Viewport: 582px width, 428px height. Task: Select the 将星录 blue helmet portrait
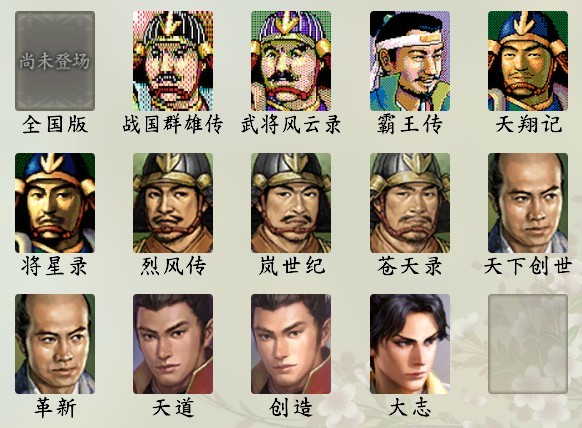55,203
